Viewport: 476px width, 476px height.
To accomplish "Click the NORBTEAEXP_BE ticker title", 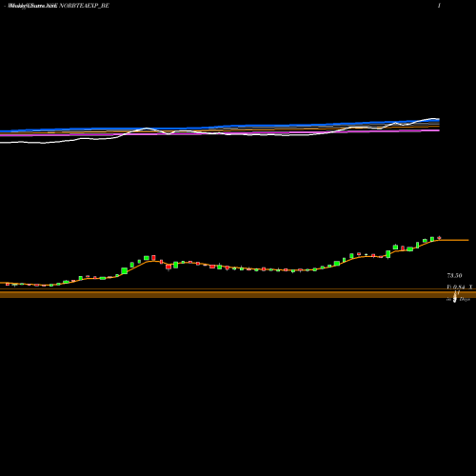I will (x=84, y=6).
